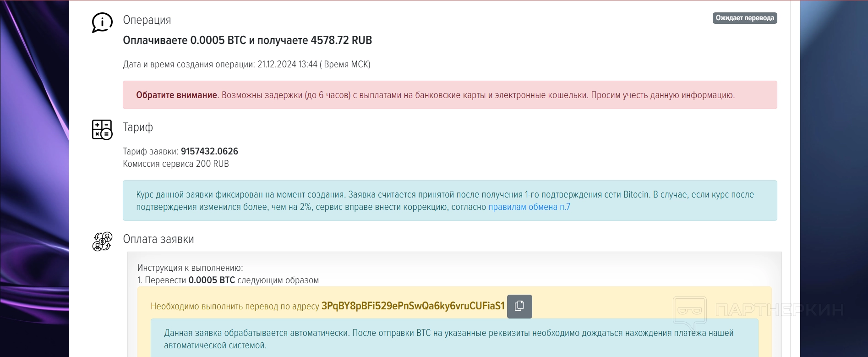
Task: Click the Перевести 0.0005 BTC instruction step
Action: click(228, 280)
